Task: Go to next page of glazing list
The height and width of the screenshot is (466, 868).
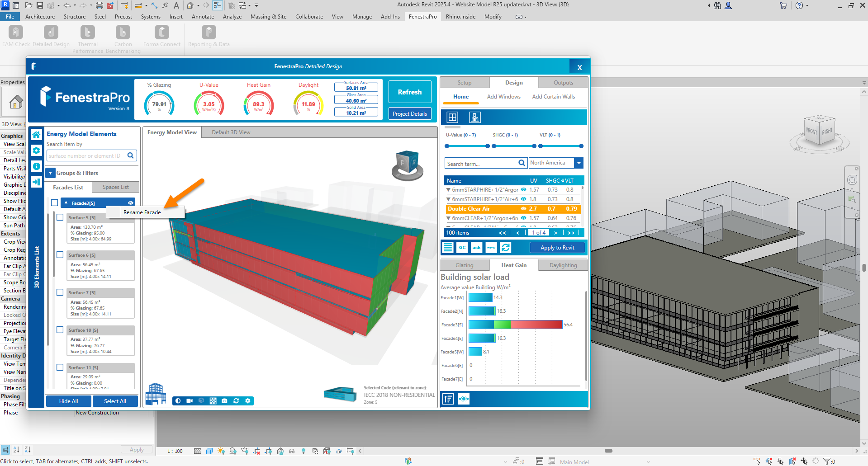Action: (x=555, y=233)
